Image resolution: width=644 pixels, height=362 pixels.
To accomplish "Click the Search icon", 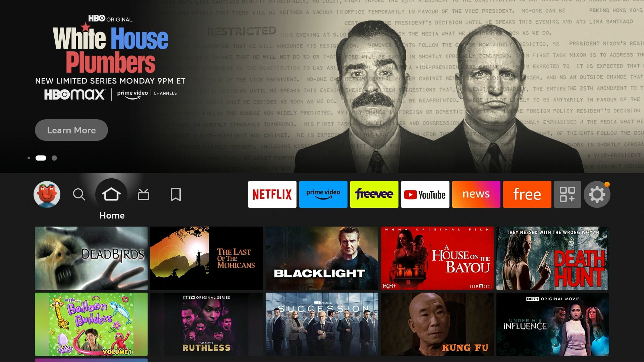I will click(79, 194).
